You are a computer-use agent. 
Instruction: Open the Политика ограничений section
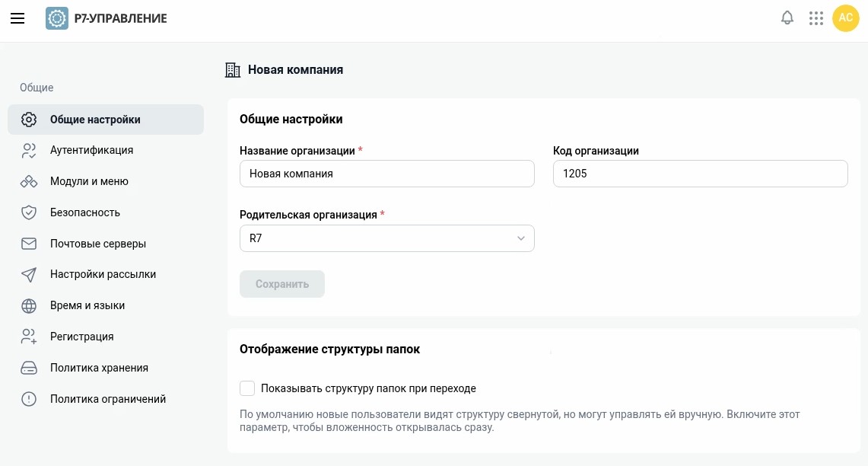106,399
